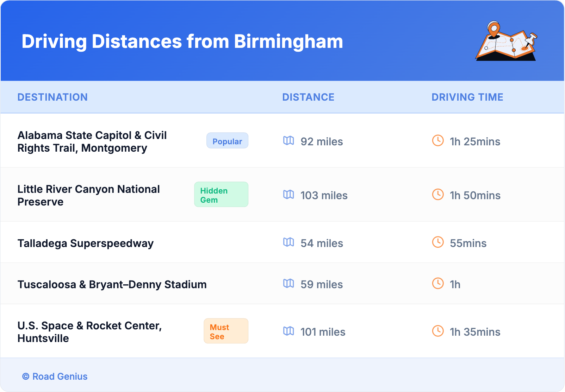Click the clock icon in the Tuscaloosa row

pos(438,284)
